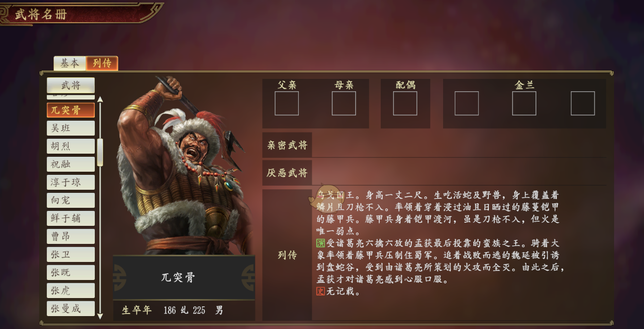Image resolution: width=644 pixels, height=329 pixels.
Task: Select officer 祝融 from the list
Action: [x=71, y=164]
